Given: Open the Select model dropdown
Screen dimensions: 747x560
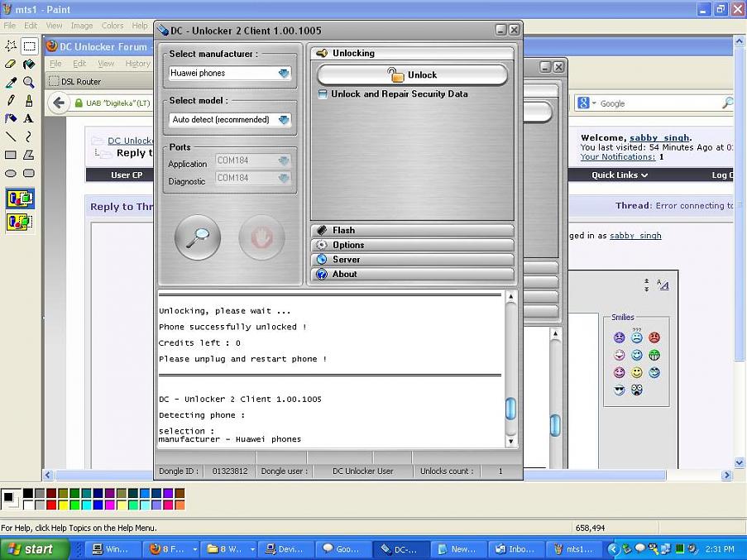Looking at the screenshot, I should coord(231,119).
